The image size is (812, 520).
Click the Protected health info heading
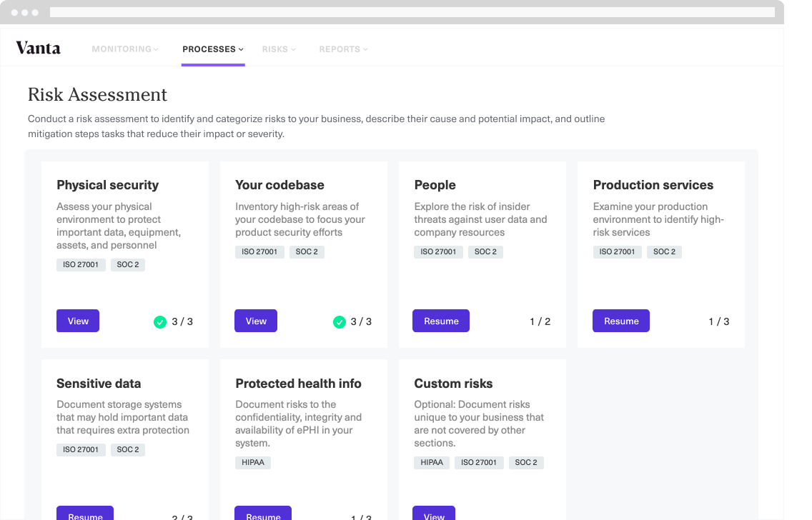tap(298, 384)
